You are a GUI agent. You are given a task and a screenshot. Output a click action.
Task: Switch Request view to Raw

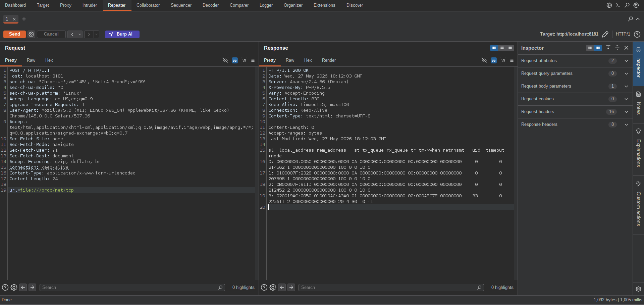31,60
